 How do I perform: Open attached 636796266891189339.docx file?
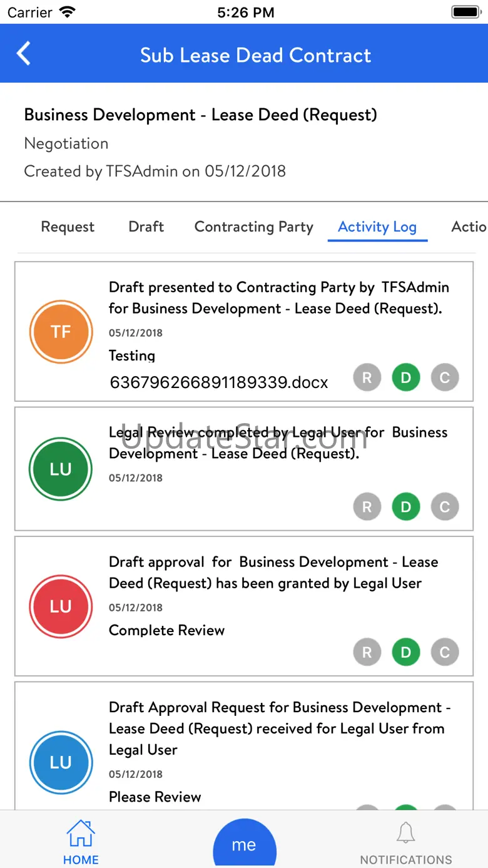(219, 382)
